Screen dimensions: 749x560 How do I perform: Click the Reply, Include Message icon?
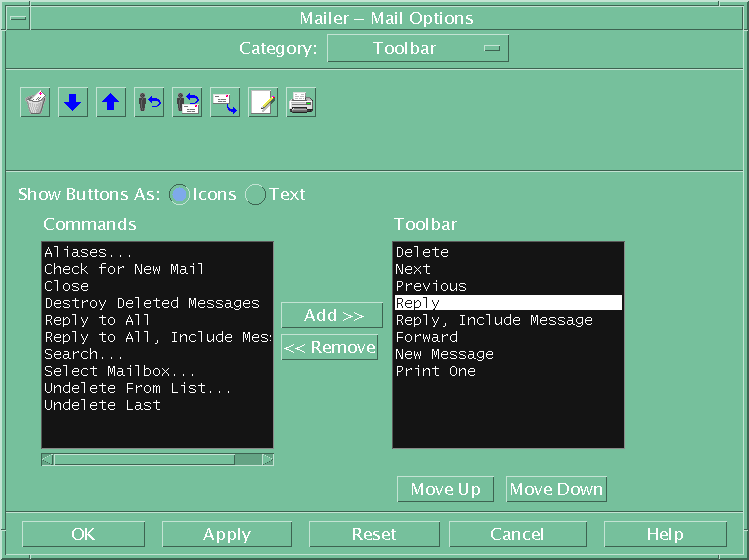187,103
